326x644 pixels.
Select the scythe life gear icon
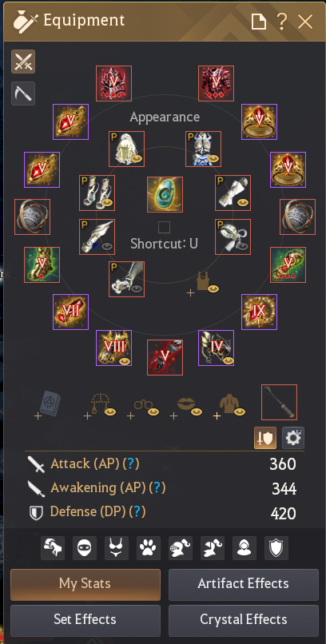pyautogui.click(x=23, y=93)
